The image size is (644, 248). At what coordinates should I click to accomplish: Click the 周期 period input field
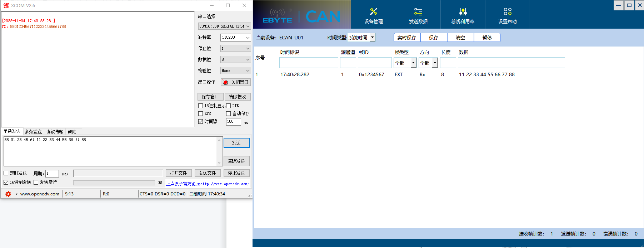(x=52, y=174)
